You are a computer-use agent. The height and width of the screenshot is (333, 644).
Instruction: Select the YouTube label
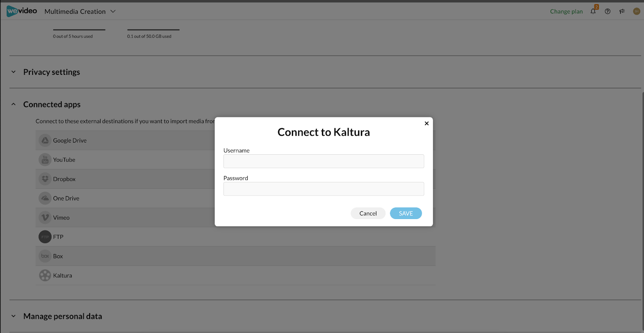click(64, 160)
